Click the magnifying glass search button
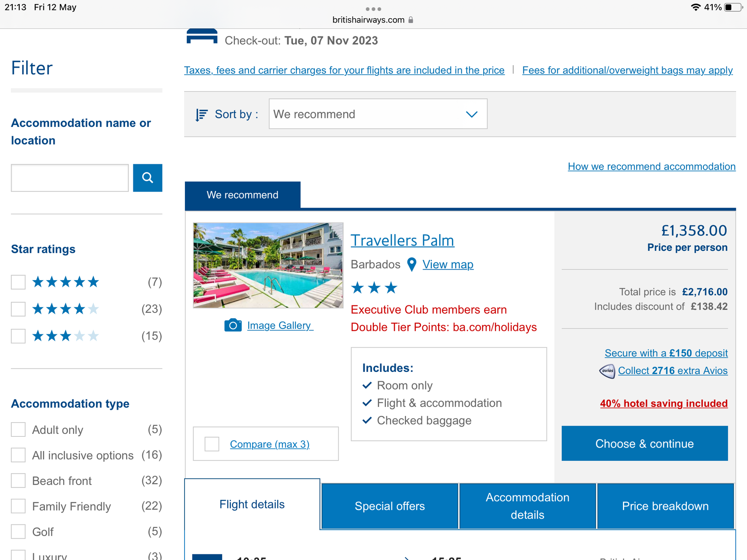747x560 pixels. [148, 178]
